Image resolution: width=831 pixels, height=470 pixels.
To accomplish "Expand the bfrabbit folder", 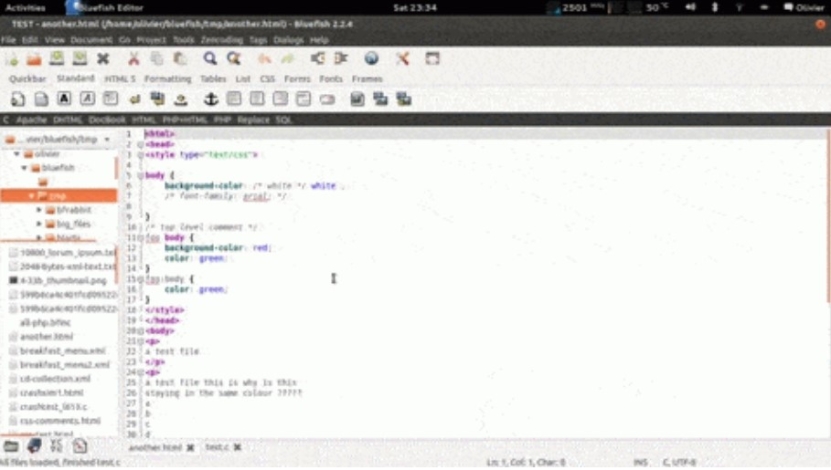I will pos(39,210).
